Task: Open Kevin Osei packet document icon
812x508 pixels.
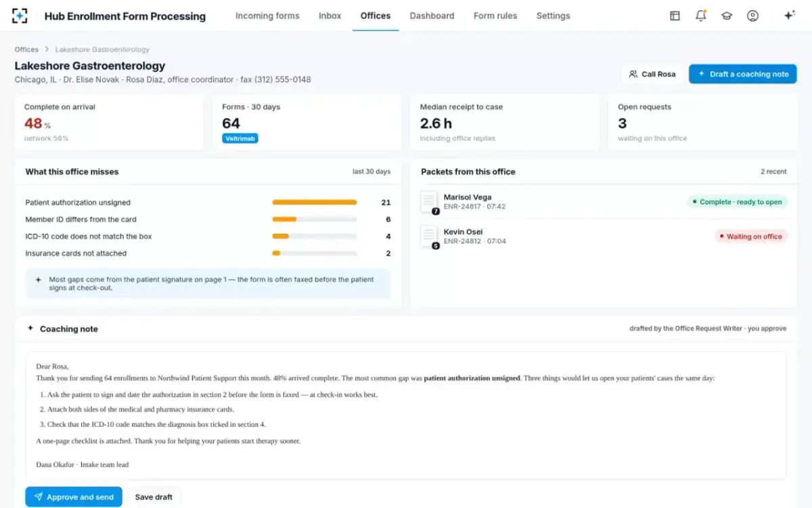Action: click(x=429, y=236)
